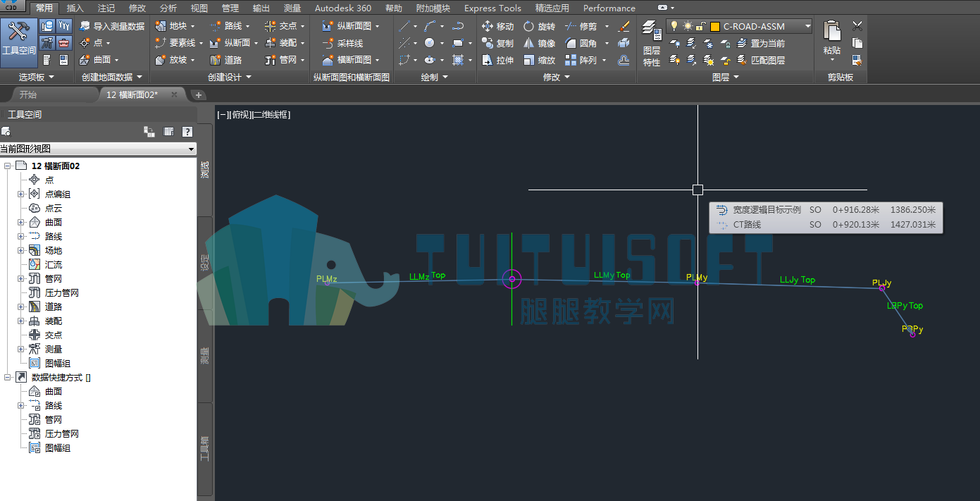The image size is (980, 501).
Task: Click the new drawing tab plus button
Action: click(199, 94)
